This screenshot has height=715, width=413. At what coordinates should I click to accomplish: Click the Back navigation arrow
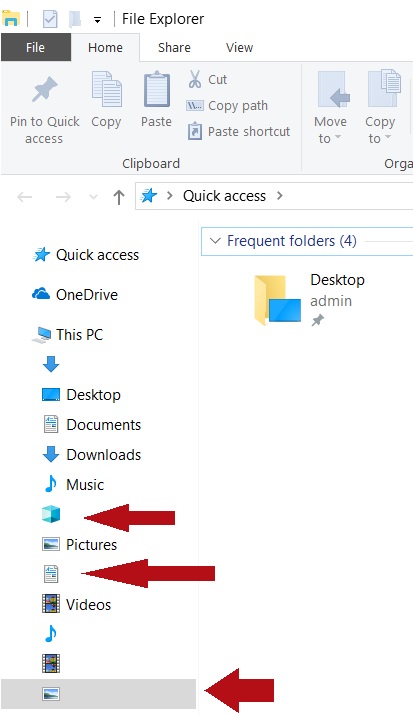click(25, 197)
